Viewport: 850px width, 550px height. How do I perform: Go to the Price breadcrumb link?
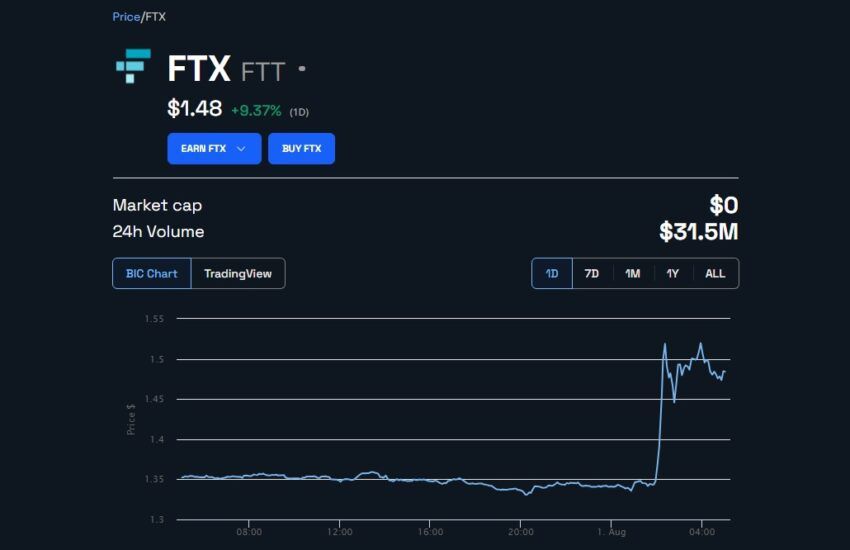[126, 17]
